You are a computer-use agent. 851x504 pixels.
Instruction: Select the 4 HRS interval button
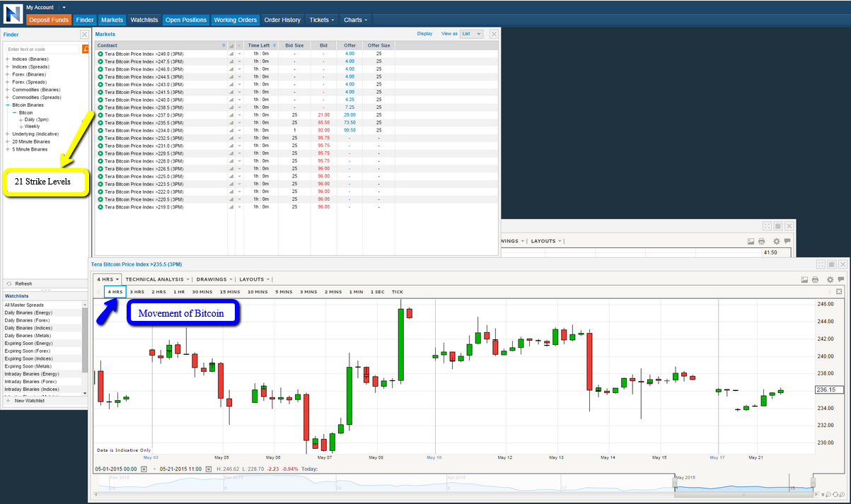115,292
